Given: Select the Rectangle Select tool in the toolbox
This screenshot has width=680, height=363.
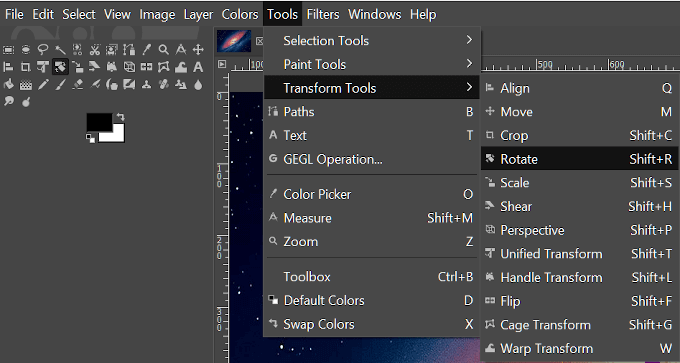Looking at the screenshot, I should [9, 49].
